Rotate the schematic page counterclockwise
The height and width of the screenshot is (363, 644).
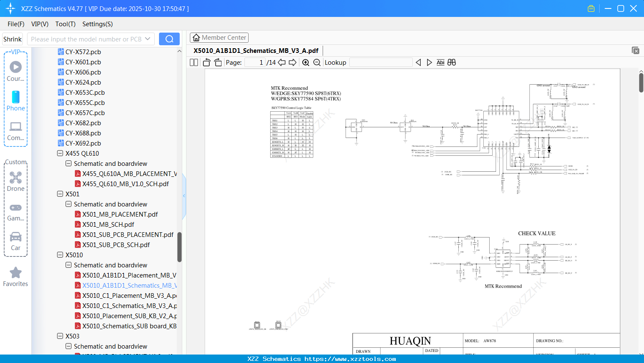tap(206, 62)
